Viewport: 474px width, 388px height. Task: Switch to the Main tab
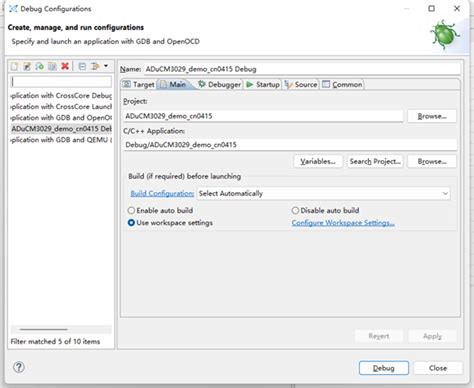point(174,84)
